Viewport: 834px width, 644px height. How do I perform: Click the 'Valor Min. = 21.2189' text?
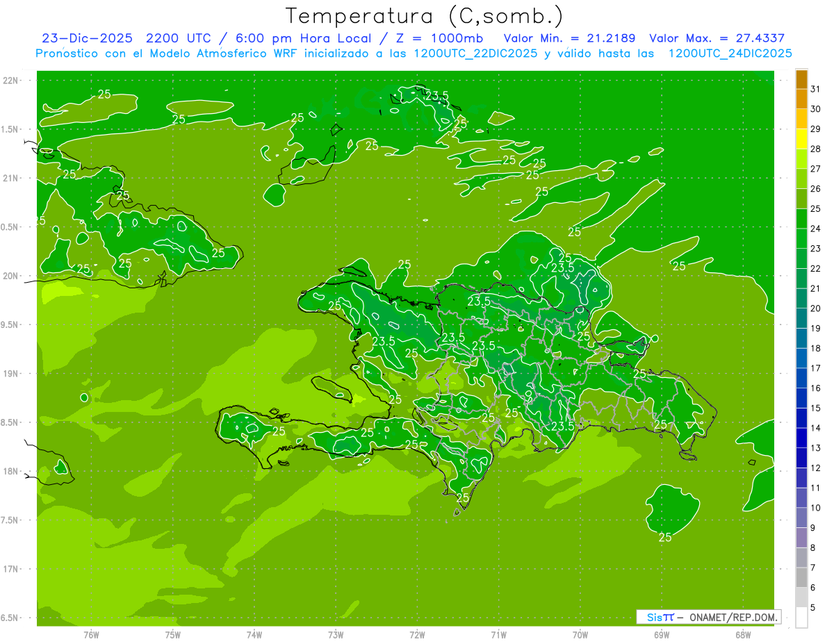click(569, 38)
